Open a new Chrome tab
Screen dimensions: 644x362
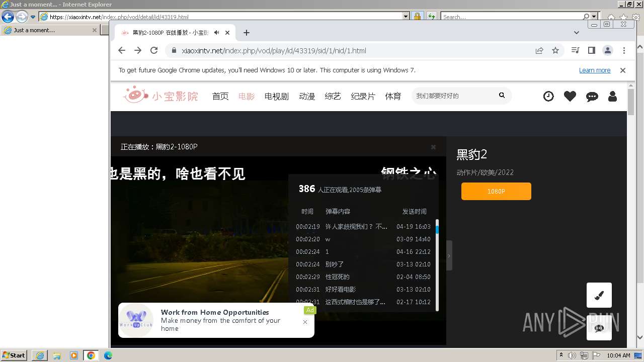[246, 33]
